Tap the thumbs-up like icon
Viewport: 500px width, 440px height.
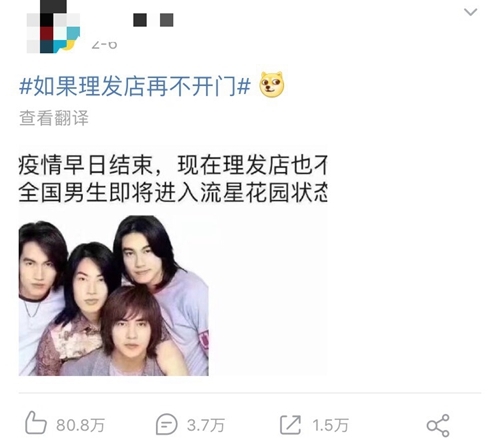(x=36, y=422)
